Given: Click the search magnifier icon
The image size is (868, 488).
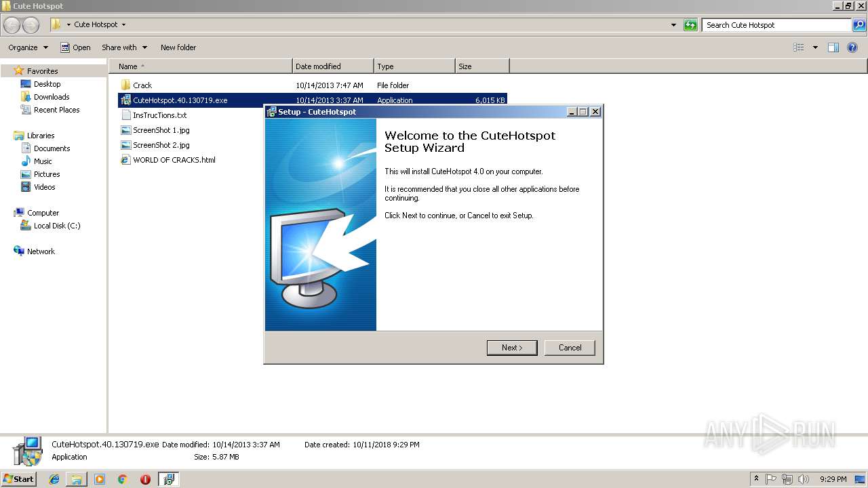Looking at the screenshot, I should pyautogui.click(x=859, y=25).
